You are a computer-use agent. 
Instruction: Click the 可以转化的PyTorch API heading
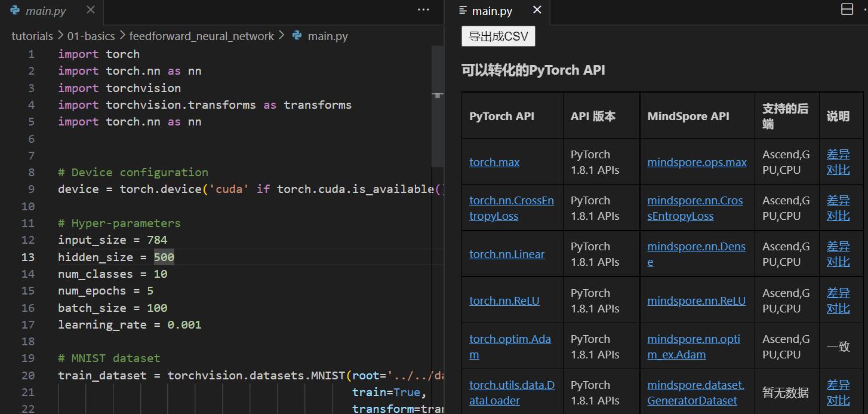tap(533, 70)
